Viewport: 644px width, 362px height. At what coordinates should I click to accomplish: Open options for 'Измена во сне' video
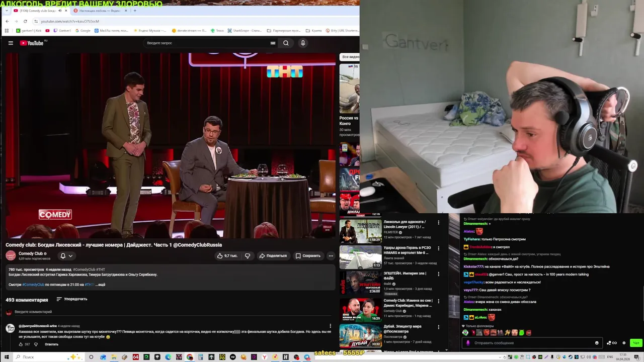[438, 301]
